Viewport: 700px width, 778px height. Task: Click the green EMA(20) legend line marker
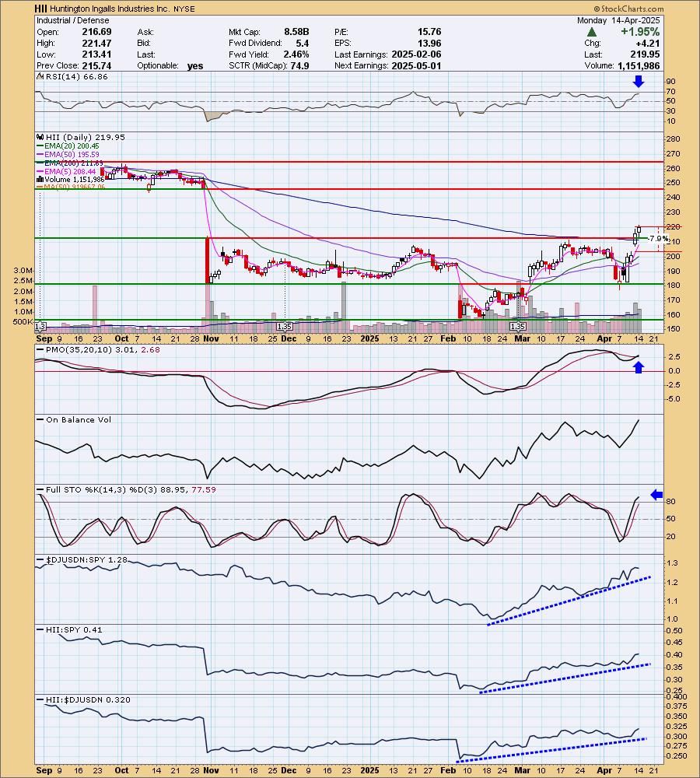(x=40, y=146)
